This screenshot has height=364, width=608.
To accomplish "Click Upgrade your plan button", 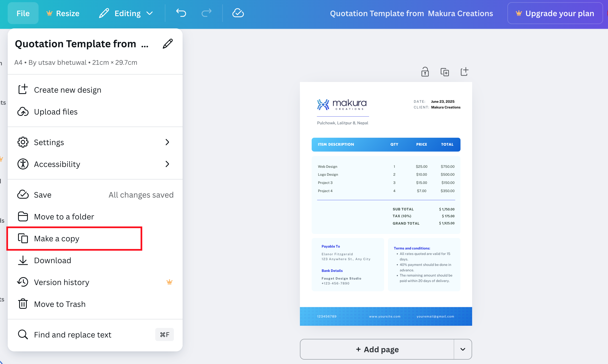I will (x=555, y=13).
